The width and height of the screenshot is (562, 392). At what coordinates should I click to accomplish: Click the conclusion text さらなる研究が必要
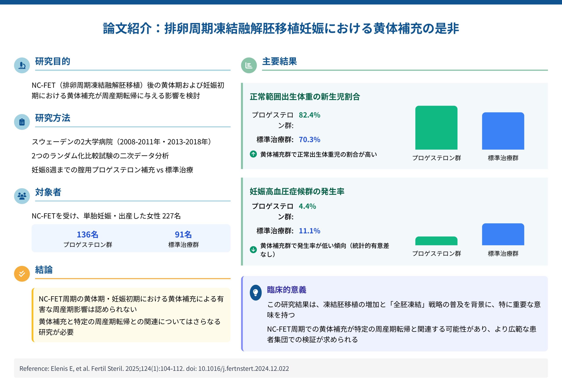[x=130, y=327]
